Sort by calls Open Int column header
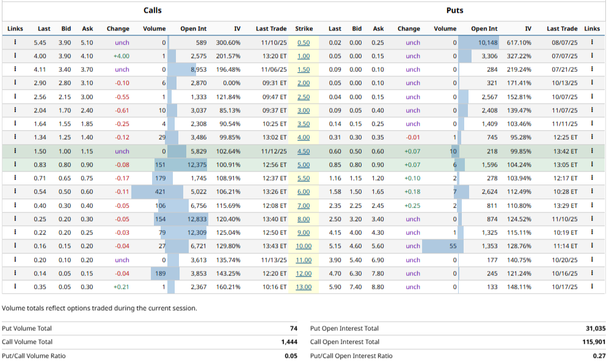This screenshot has height=364, width=609. [x=193, y=29]
